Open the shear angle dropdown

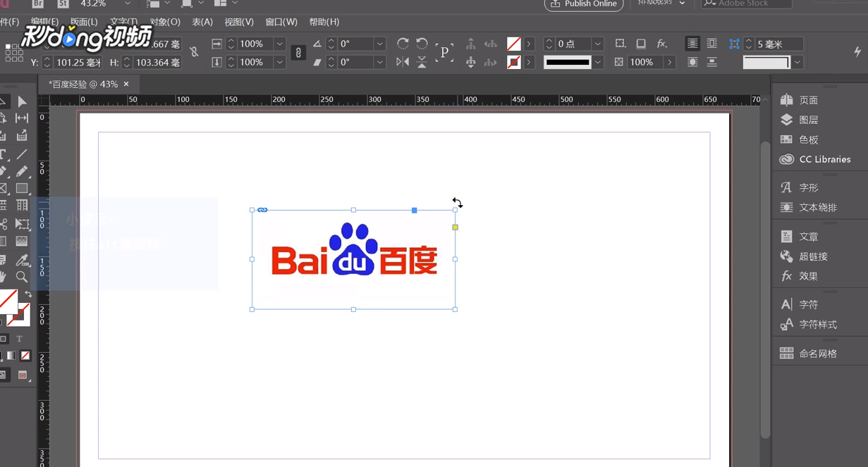coord(379,62)
